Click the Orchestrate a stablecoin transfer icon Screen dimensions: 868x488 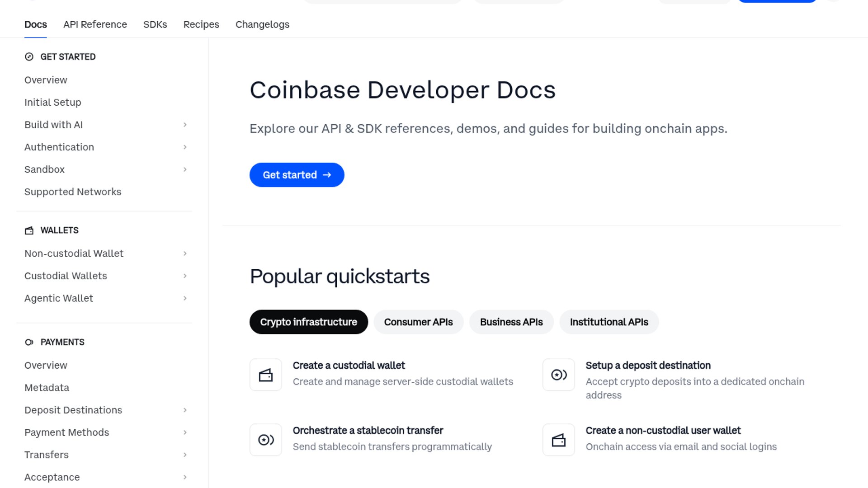tap(266, 440)
